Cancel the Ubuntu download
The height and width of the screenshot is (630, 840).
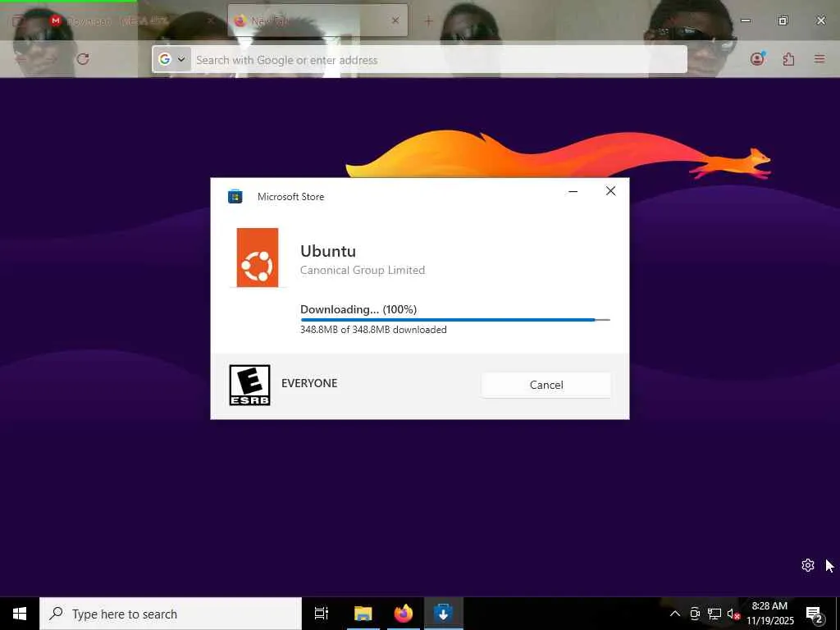click(x=546, y=385)
